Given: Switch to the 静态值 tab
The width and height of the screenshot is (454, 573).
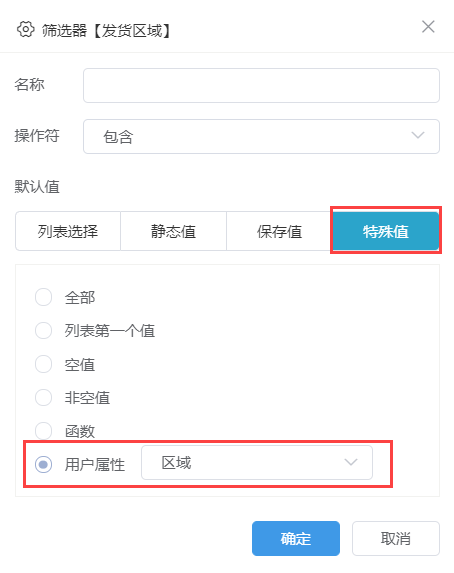Looking at the screenshot, I should (x=174, y=231).
